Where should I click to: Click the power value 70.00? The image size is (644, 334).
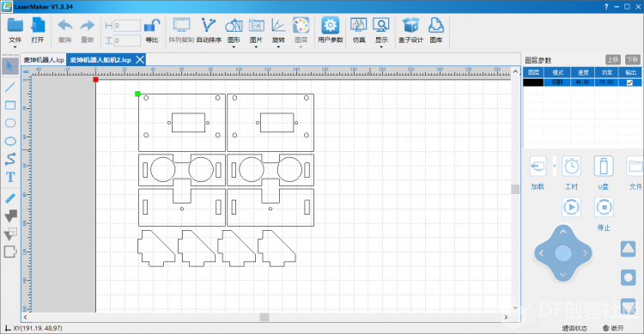(606, 82)
